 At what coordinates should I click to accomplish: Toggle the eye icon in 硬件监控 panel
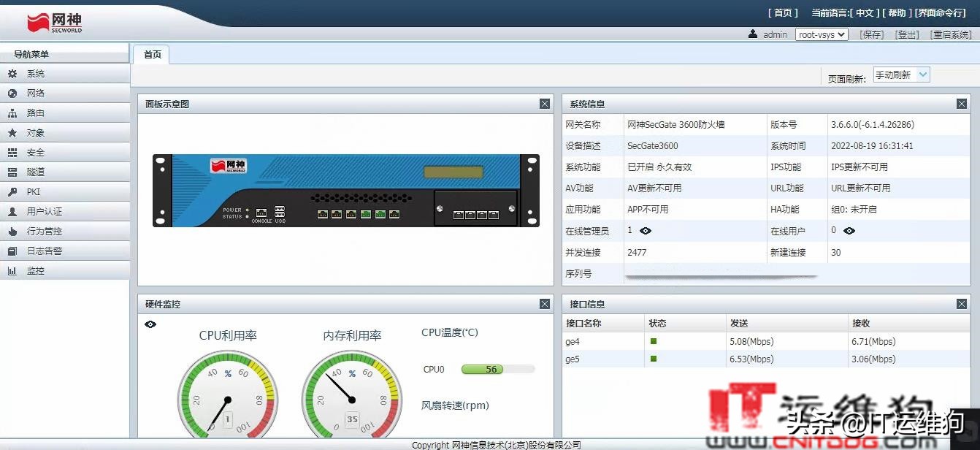tap(151, 324)
